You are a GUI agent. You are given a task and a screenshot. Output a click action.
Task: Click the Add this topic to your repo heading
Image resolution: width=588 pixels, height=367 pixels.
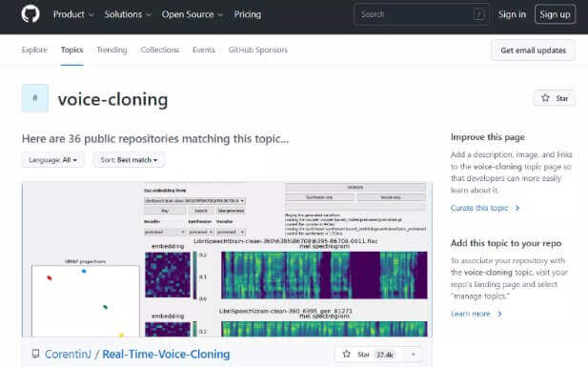click(506, 243)
